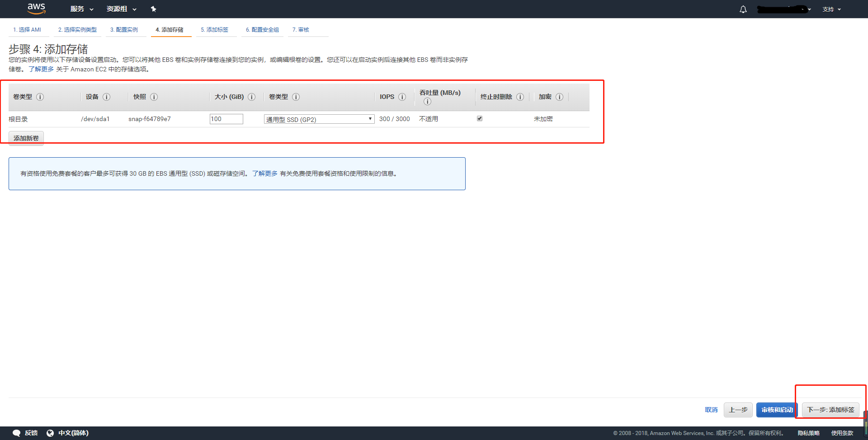
Task: Click the 反馈 footer link text
Action: pyautogui.click(x=31, y=433)
